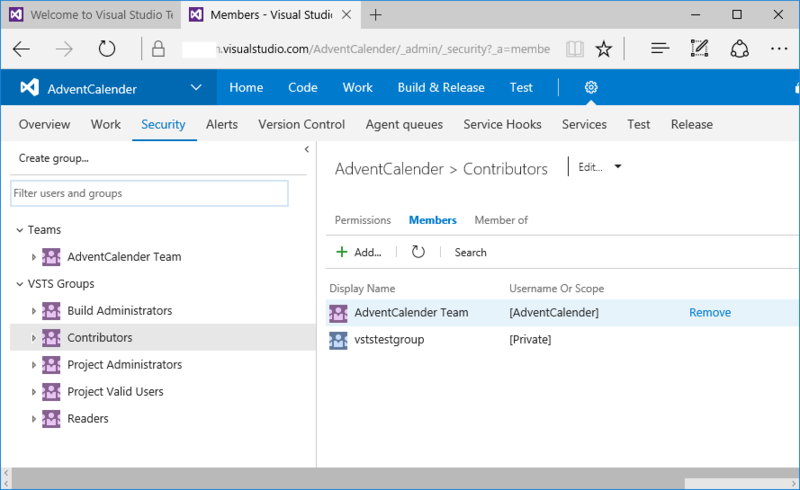The width and height of the screenshot is (800, 490).
Task: Switch to the Version Control admin tab
Action: point(302,124)
